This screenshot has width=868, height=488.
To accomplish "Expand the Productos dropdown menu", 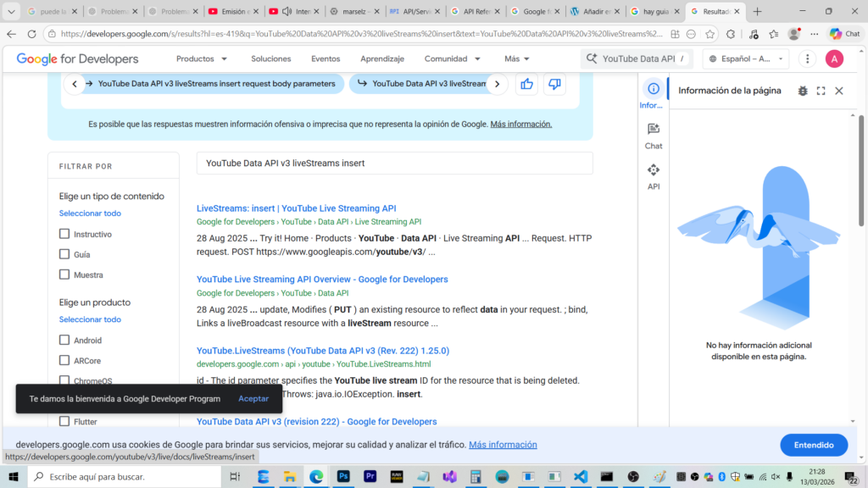I will pyautogui.click(x=202, y=59).
